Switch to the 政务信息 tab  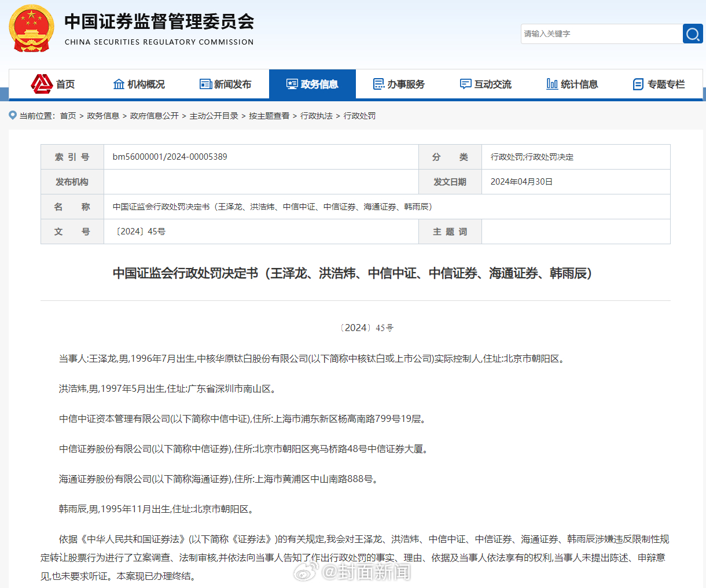(312, 84)
